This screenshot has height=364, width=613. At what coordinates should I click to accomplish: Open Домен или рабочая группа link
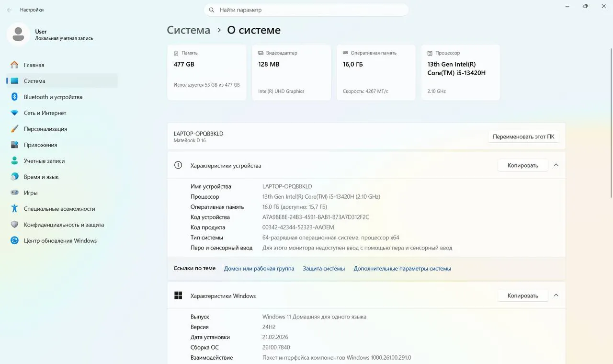tap(259, 269)
